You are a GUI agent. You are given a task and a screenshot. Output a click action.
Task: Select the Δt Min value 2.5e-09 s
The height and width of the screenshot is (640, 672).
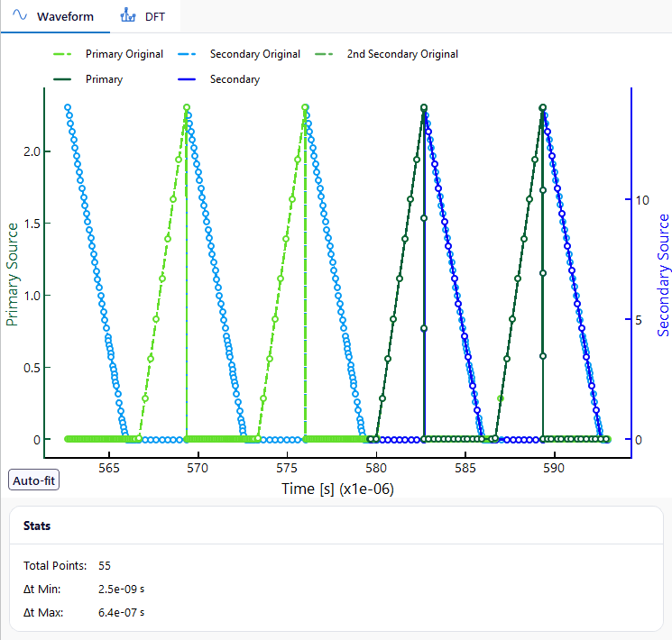[121, 589]
